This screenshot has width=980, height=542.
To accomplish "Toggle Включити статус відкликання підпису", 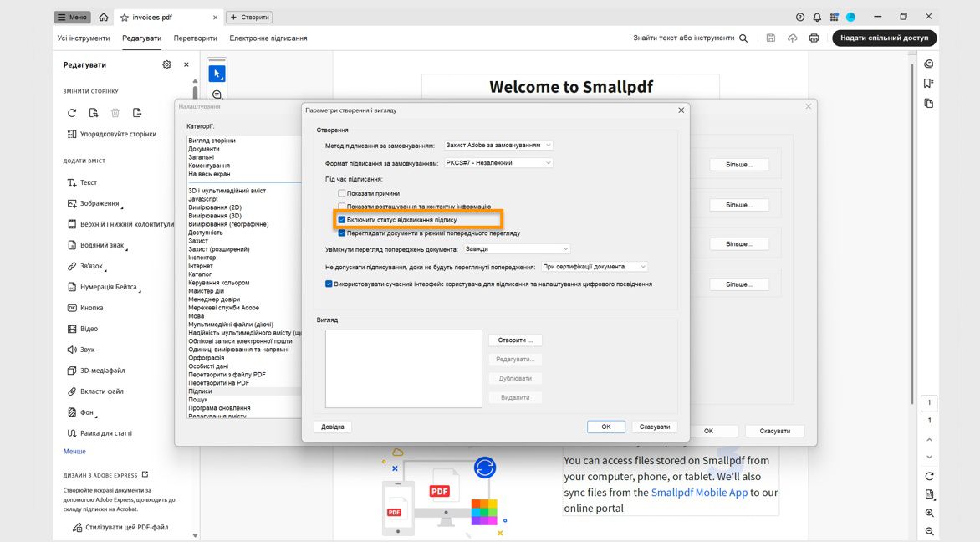I will point(341,219).
